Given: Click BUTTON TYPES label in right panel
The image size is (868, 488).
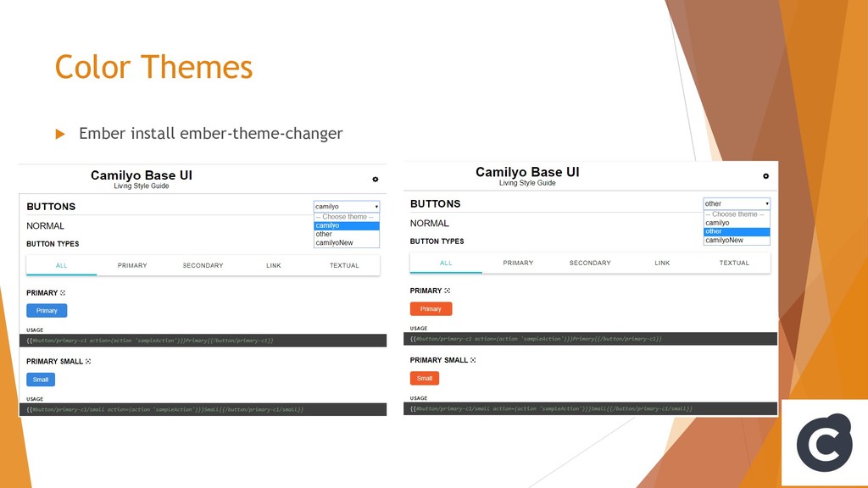Looking at the screenshot, I should 437,241.
